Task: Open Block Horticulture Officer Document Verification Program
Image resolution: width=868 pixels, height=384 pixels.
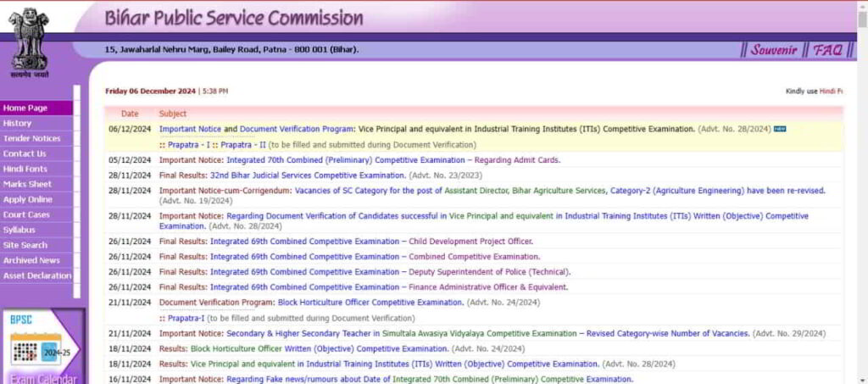Action: [370, 303]
